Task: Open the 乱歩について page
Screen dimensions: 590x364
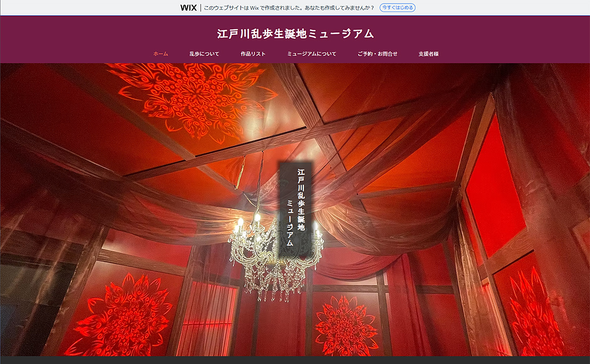Action: pos(204,54)
